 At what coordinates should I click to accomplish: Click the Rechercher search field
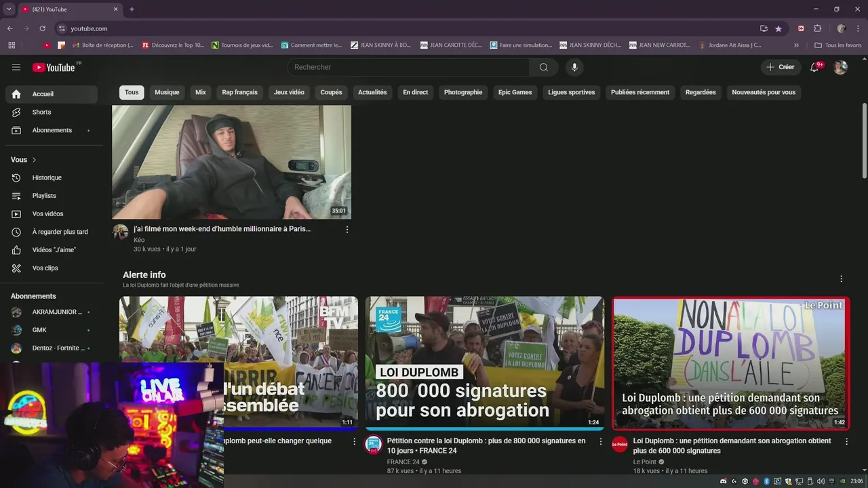tap(408, 67)
